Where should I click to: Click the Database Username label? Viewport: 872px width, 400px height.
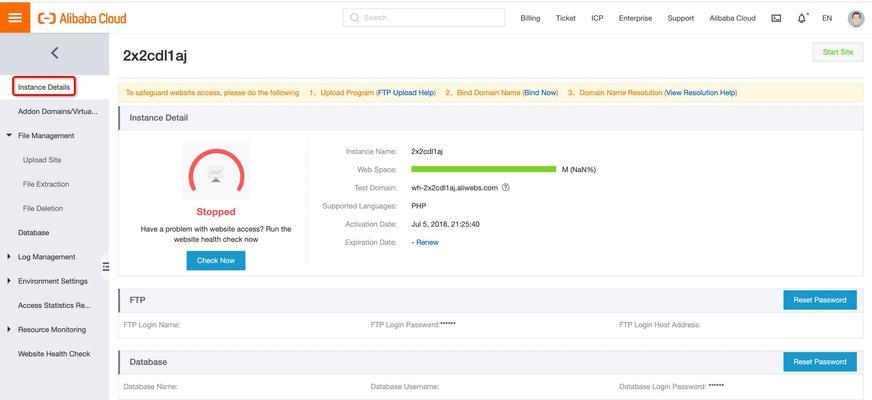tap(405, 386)
